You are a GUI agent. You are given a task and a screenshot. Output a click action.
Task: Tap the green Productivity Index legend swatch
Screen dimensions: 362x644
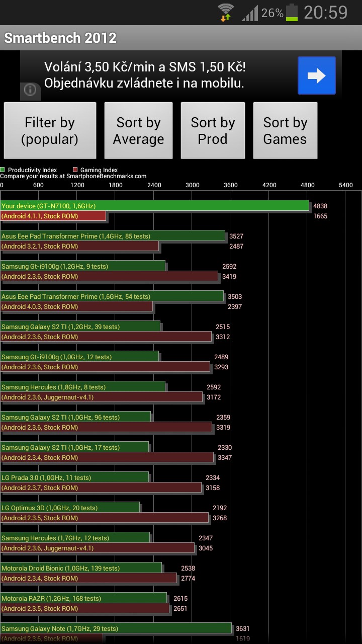tap(3, 170)
